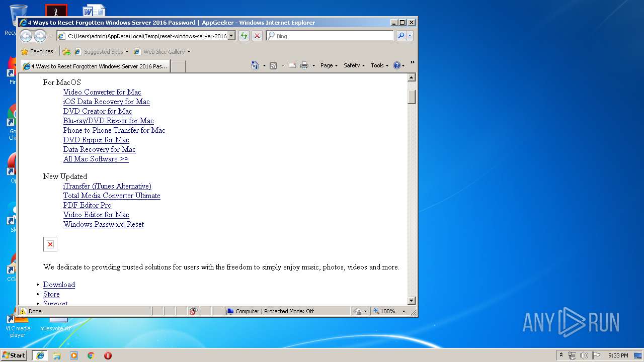This screenshot has width=644, height=362.
Task: Open the Favorites star button
Action: (37, 51)
